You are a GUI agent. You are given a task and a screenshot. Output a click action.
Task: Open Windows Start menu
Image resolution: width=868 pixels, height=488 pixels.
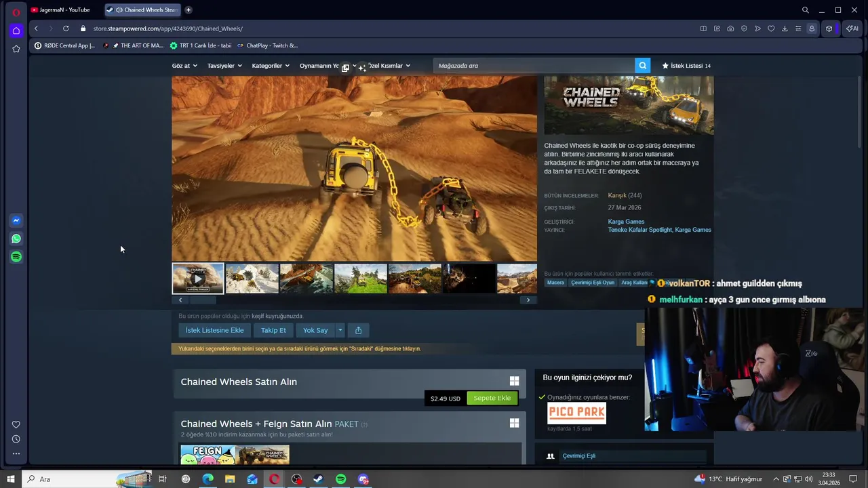tap(10, 479)
